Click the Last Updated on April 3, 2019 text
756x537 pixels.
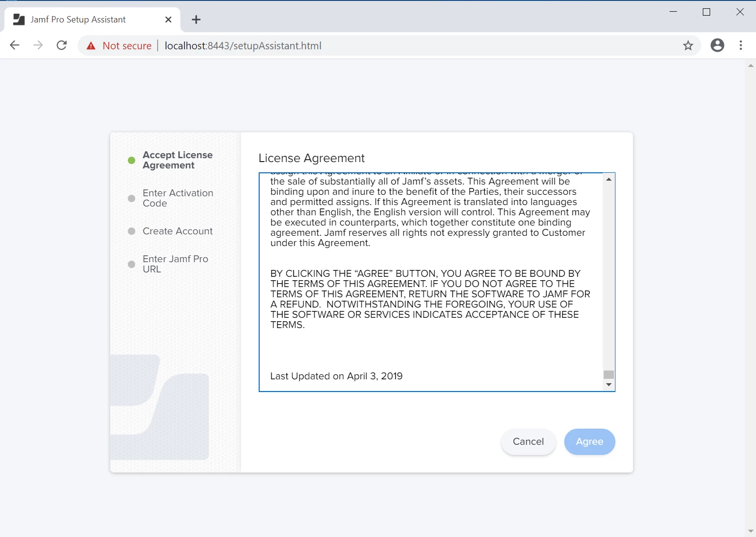click(336, 376)
